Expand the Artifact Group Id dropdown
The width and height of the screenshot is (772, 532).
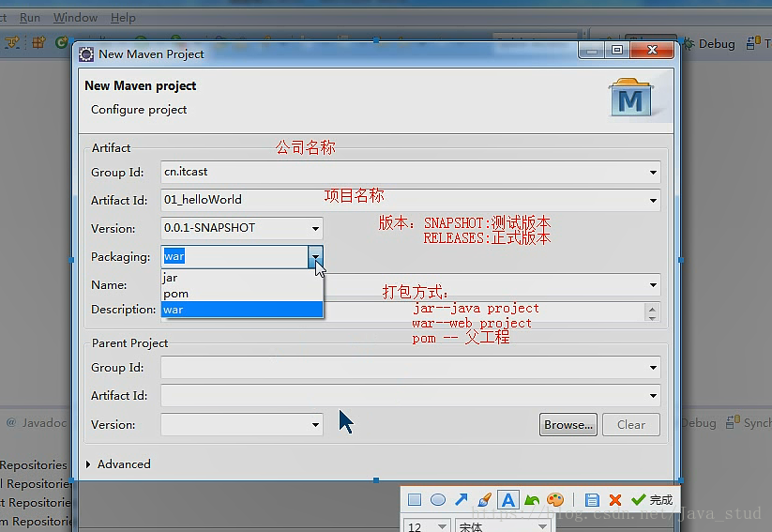pyautogui.click(x=653, y=173)
